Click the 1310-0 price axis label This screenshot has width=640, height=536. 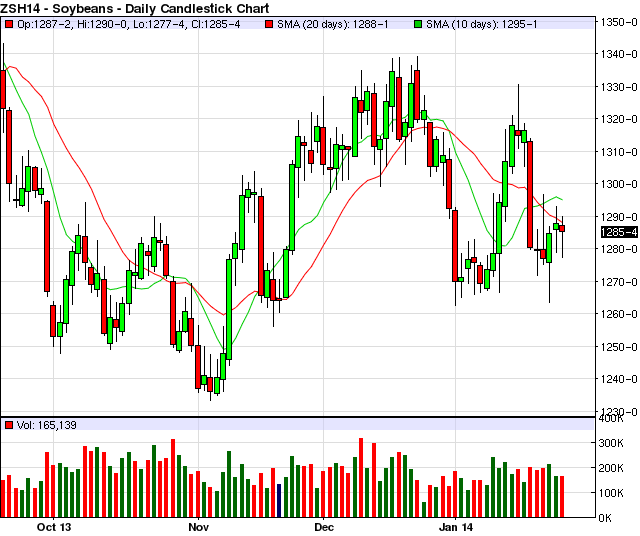(619, 152)
